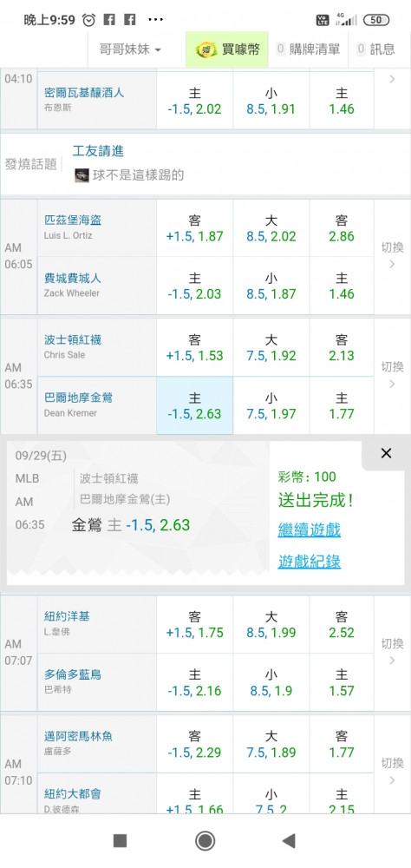The height and width of the screenshot is (868, 411).
Task: Open the alarm clock status icon
Action: click(x=88, y=20)
